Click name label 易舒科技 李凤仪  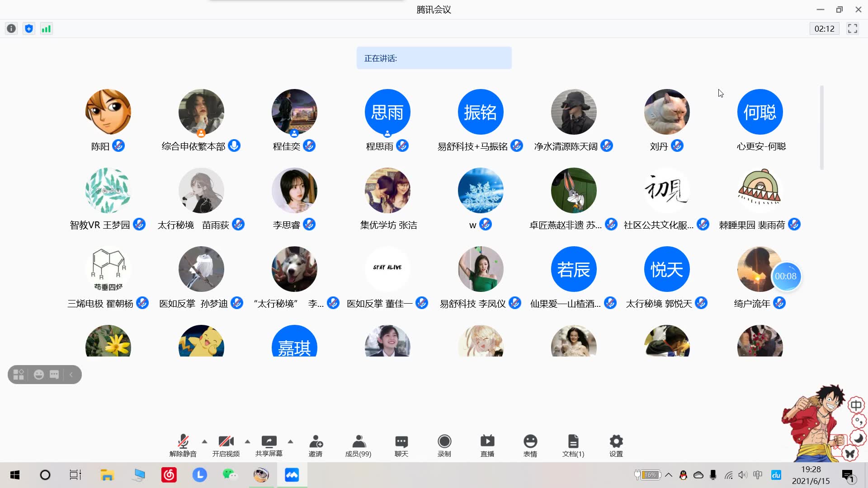coord(473,303)
